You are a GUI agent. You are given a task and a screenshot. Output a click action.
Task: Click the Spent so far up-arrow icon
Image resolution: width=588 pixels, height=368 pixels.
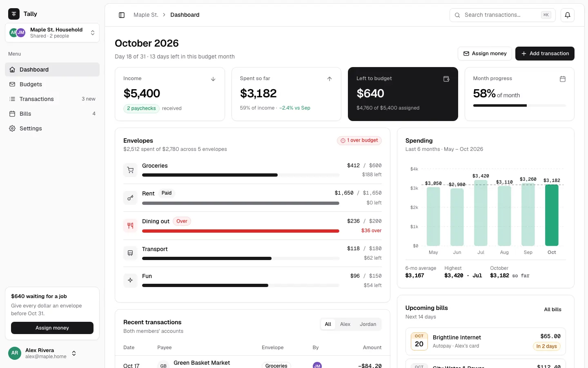click(330, 79)
